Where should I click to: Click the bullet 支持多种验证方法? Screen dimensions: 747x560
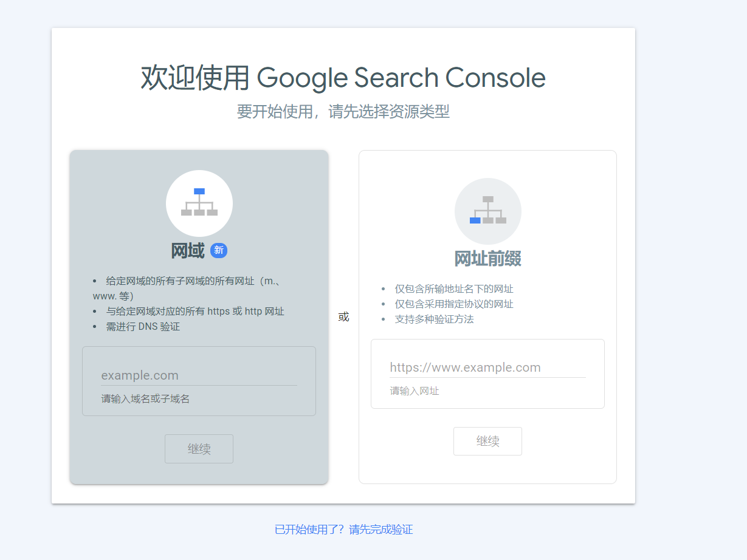click(x=434, y=319)
